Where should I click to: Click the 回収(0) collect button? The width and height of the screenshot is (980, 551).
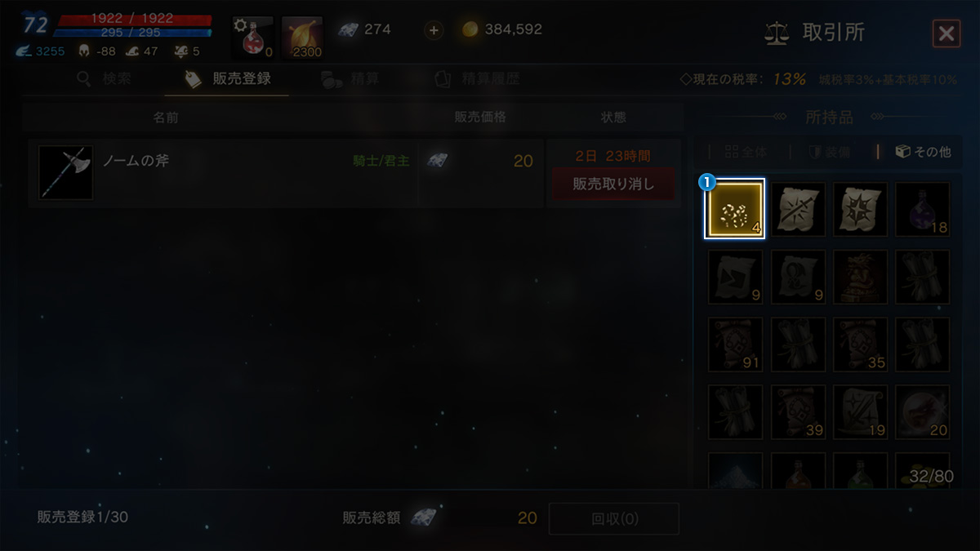click(614, 519)
